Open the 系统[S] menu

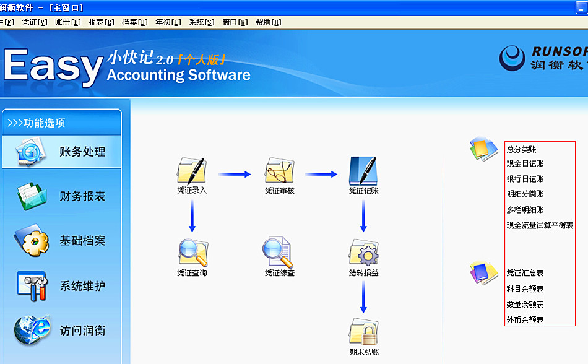click(x=201, y=22)
